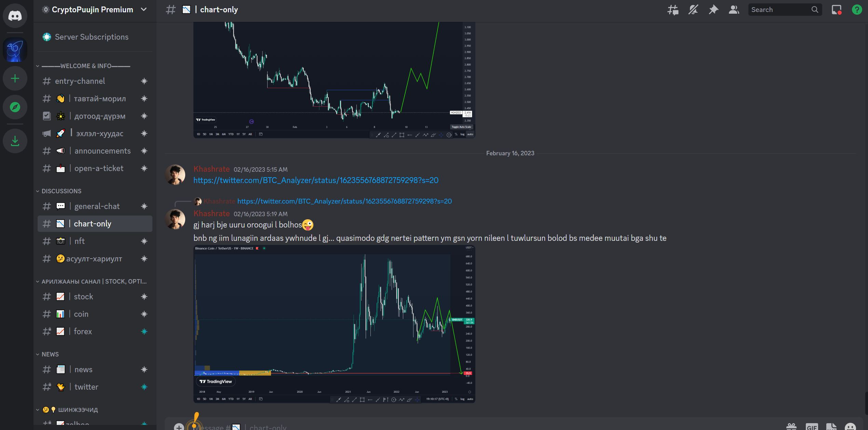The width and height of the screenshot is (868, 430).
Task: Click the Help question mark icon
Action: point(857,10)
